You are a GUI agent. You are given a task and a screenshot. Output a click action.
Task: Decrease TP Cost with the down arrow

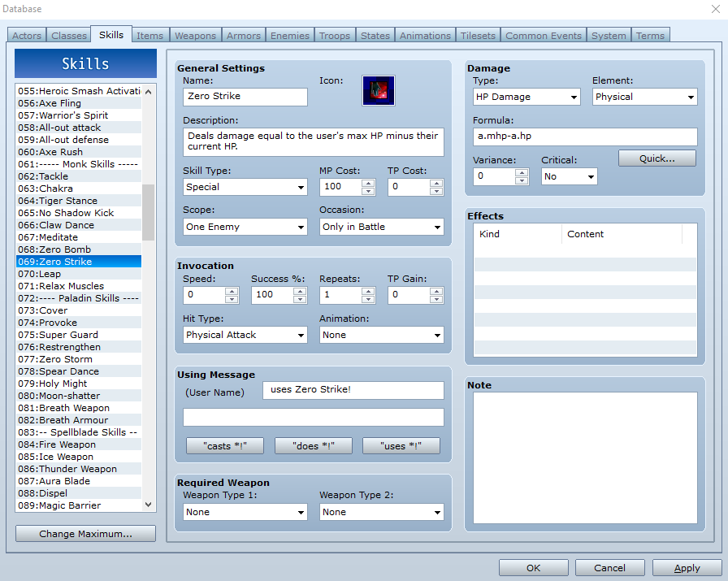436,191
